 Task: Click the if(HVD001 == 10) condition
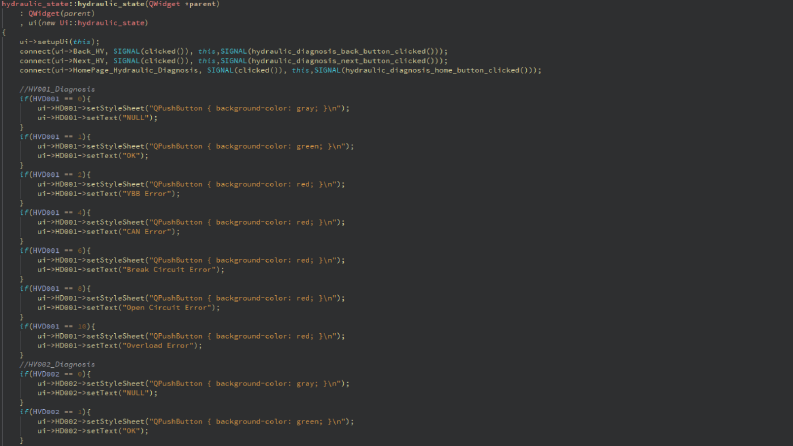(57, 326)
